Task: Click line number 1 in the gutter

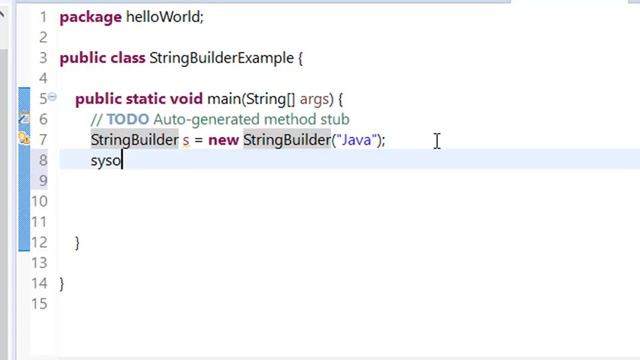Action: (x=43, y=17)
